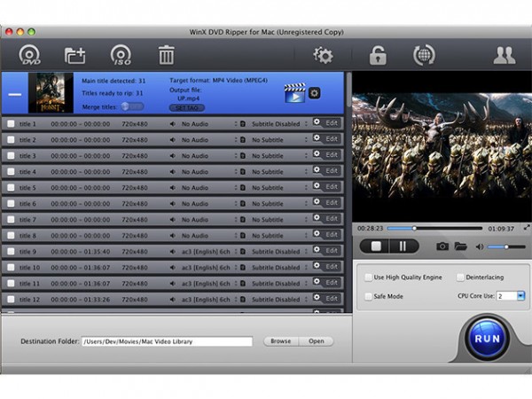Load an ISO image via toolbar icon
This screenshot has height=399, width=532.
121,55
